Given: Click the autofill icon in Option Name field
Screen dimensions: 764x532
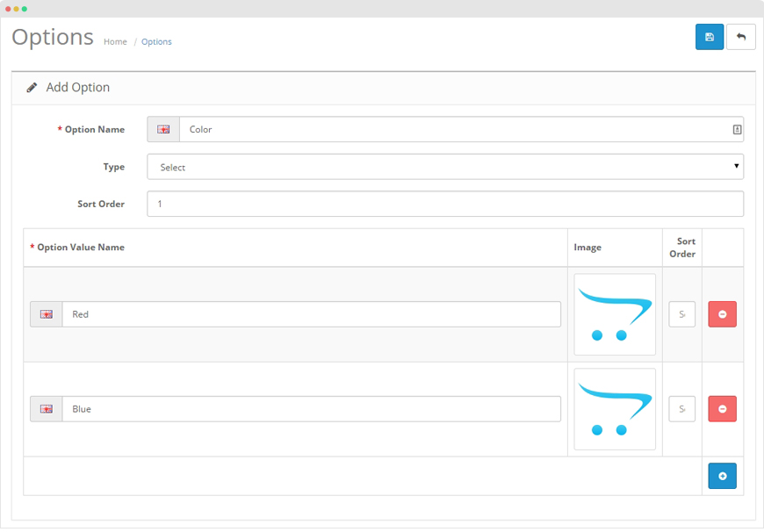Looking at the screenshot, I should point(737,130).
